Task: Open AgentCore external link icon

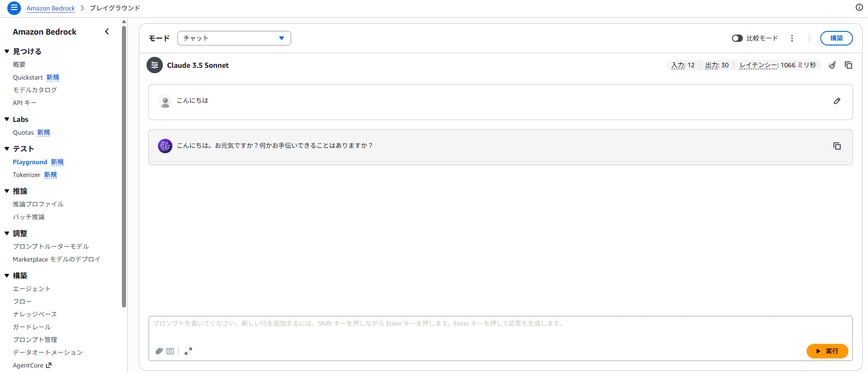Action: 49,365
